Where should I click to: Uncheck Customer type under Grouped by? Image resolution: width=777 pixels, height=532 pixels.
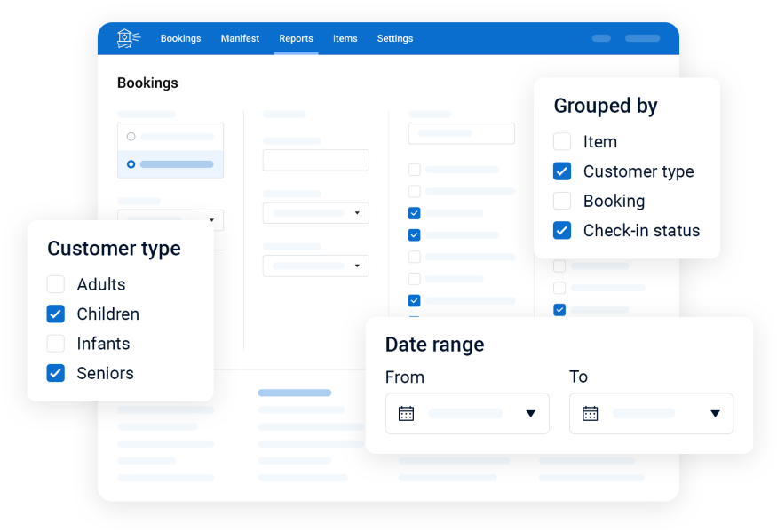561,171
